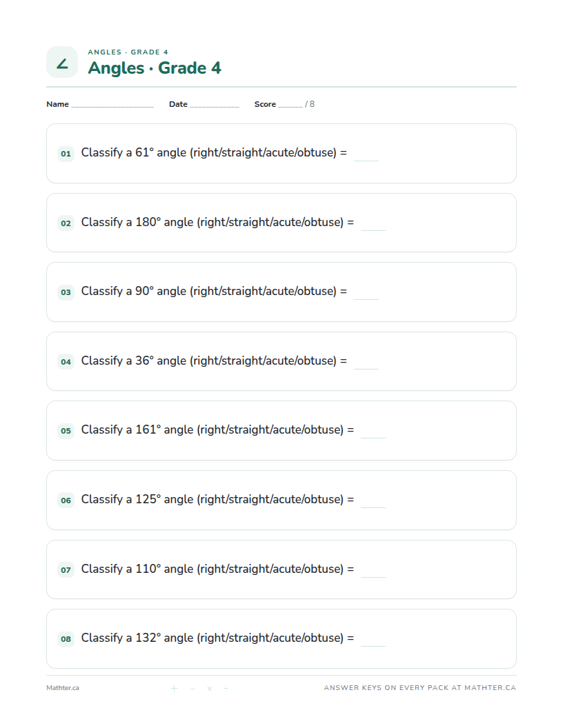Screen dimensions: 563x728
Task: Click the small caption "ANGLES · GRADE 4"
Action: point(128,52)
